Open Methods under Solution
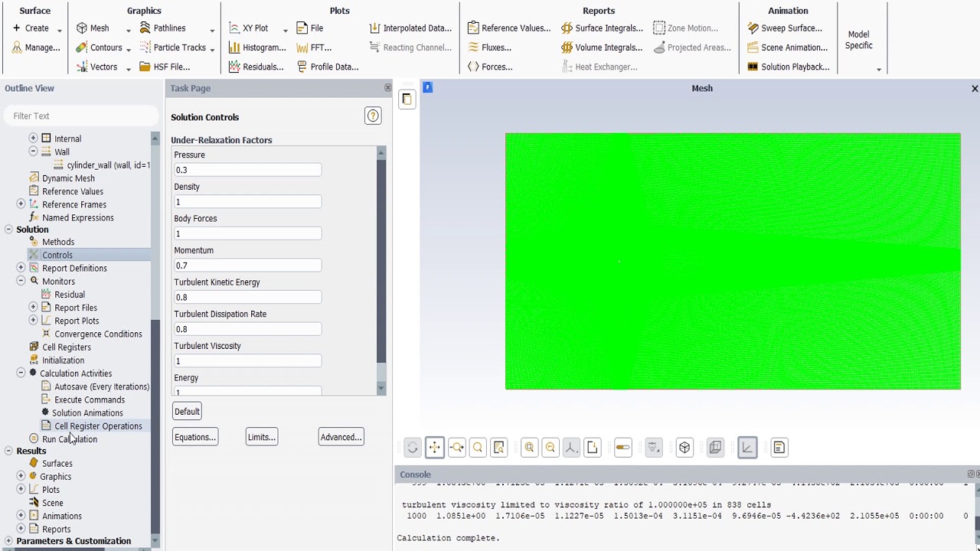980x551 pixels. pos(58,242)
